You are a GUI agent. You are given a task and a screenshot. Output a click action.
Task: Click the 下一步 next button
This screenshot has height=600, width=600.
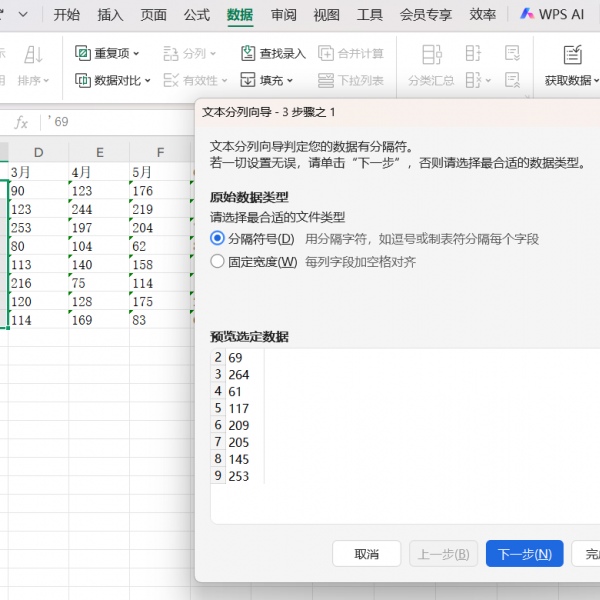point(524,554)
